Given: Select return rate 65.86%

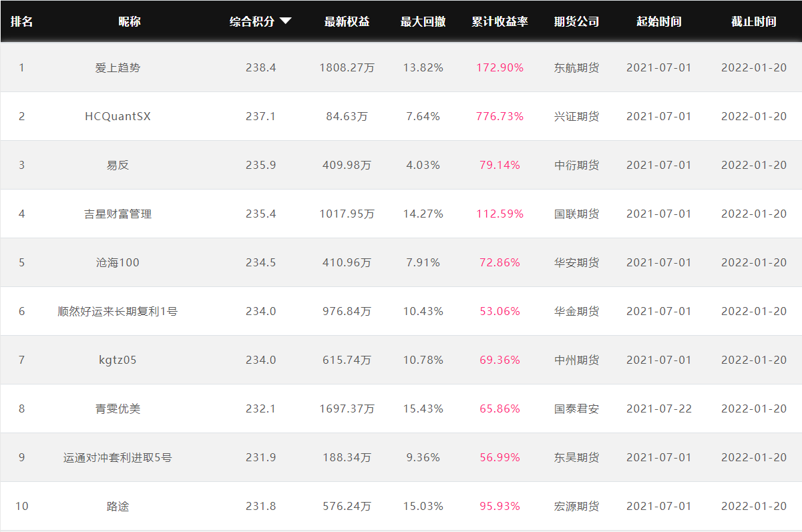Looking at the screenshot, I should coord(499,409).
